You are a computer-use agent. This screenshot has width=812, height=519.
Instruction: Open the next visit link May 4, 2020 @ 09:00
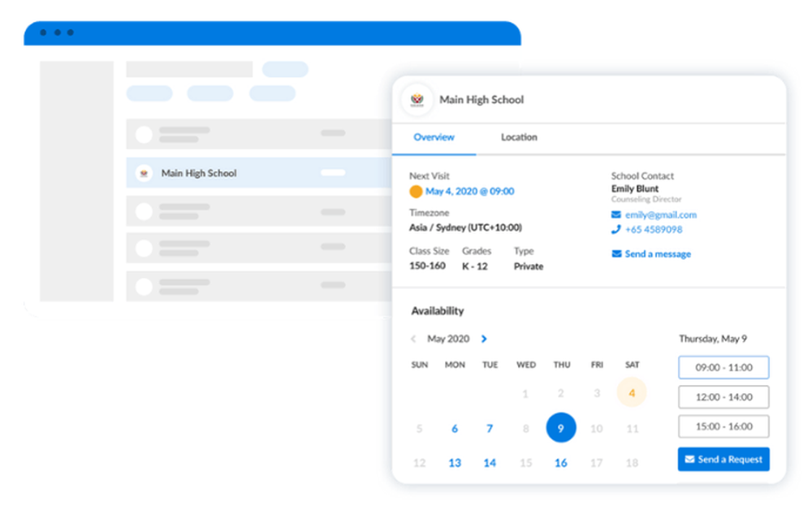point(469,191)
